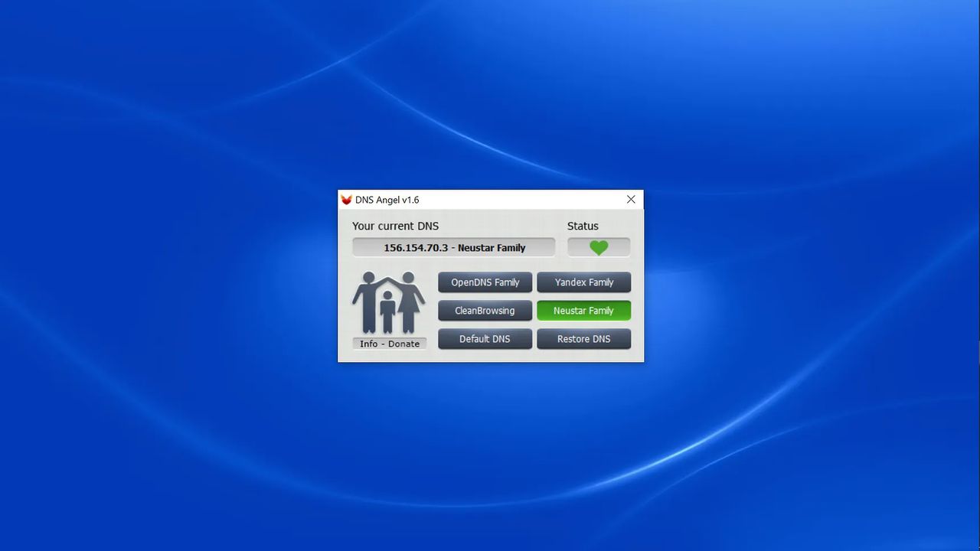Close the DNS Angel window
Image resolution: width=980 pixels, height=551 pixels.
point(631,200)
